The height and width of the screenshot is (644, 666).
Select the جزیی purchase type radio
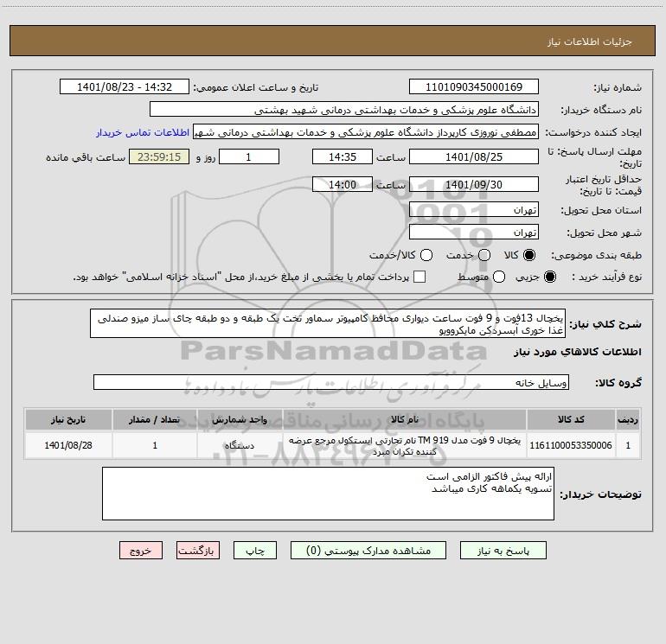(x=549, y=277)
